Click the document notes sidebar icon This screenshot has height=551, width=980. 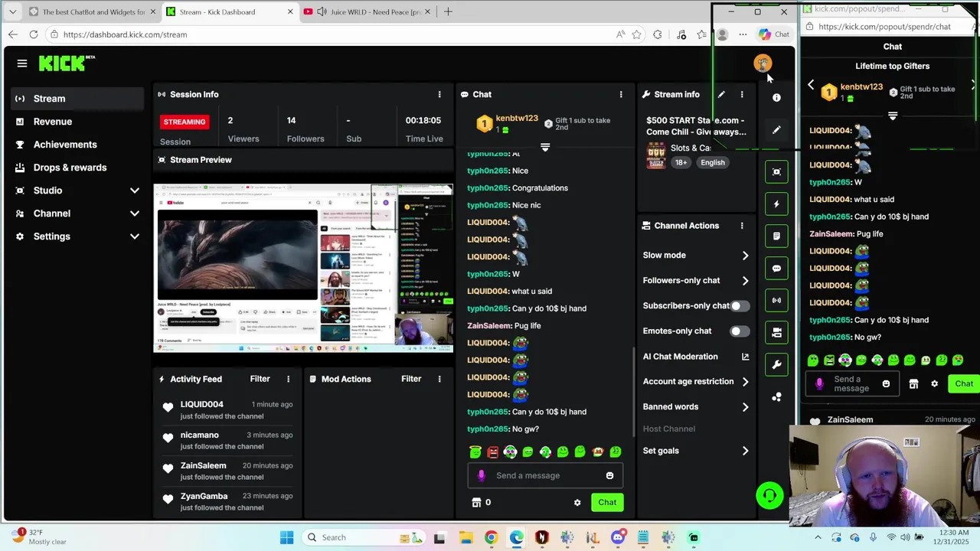point(776,236)
